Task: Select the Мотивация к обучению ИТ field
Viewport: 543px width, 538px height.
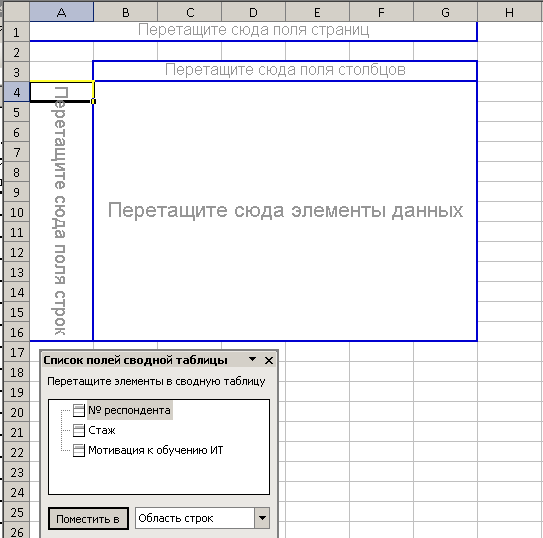Action: click(156, 450)
